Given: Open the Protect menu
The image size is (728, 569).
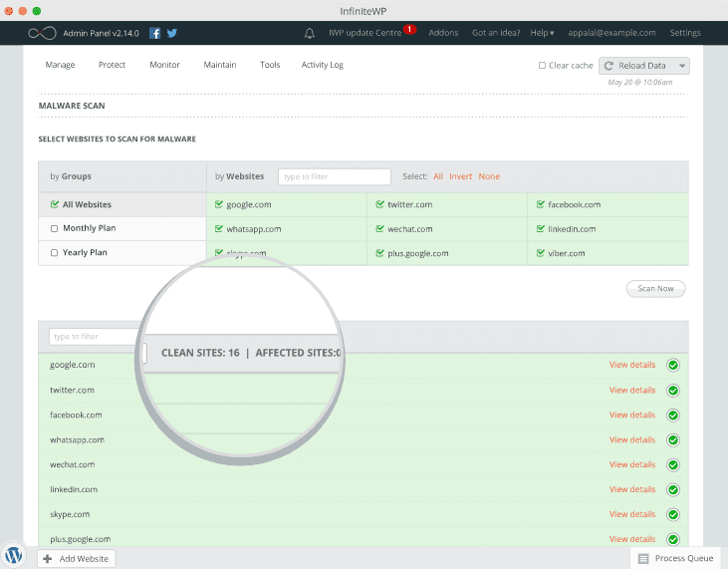Looking at the screenshot, I should point(112,65).
